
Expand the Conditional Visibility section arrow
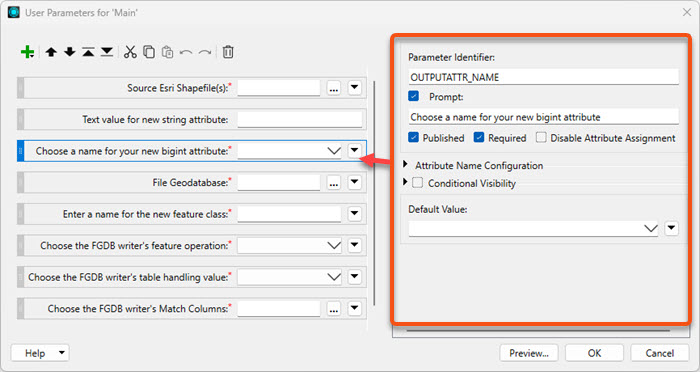tap(405, 182)
